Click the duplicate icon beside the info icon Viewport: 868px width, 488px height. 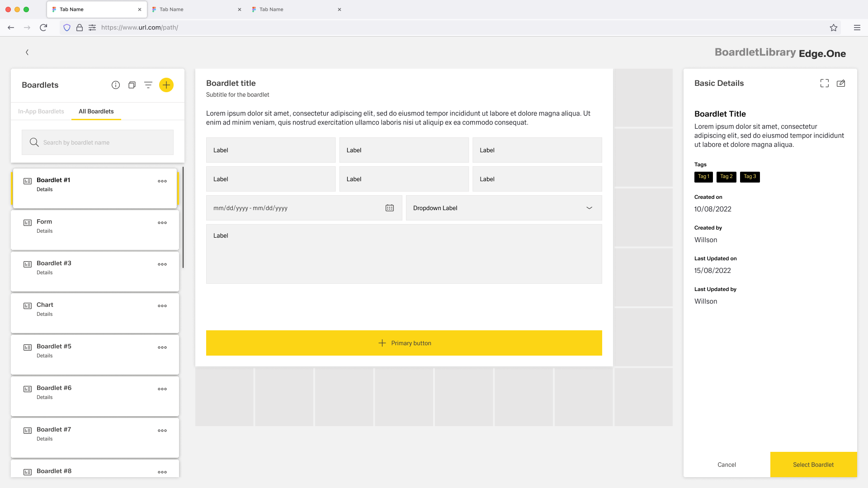(x=132, y=84)
